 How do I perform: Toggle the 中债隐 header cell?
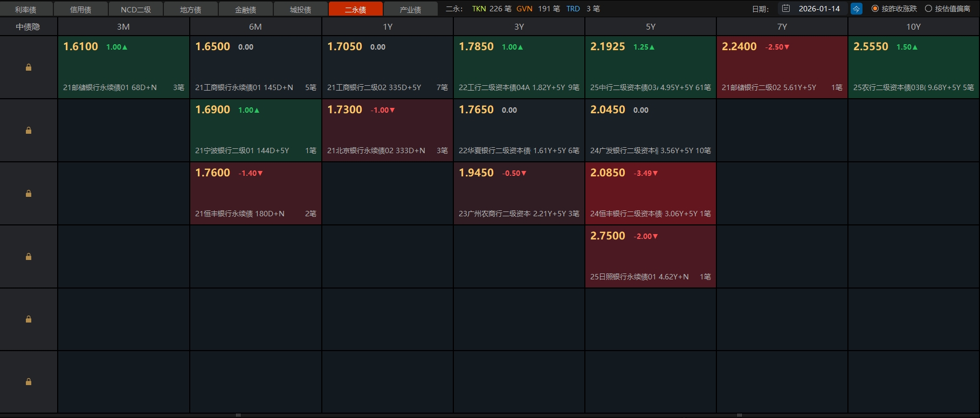pos(28,27)
